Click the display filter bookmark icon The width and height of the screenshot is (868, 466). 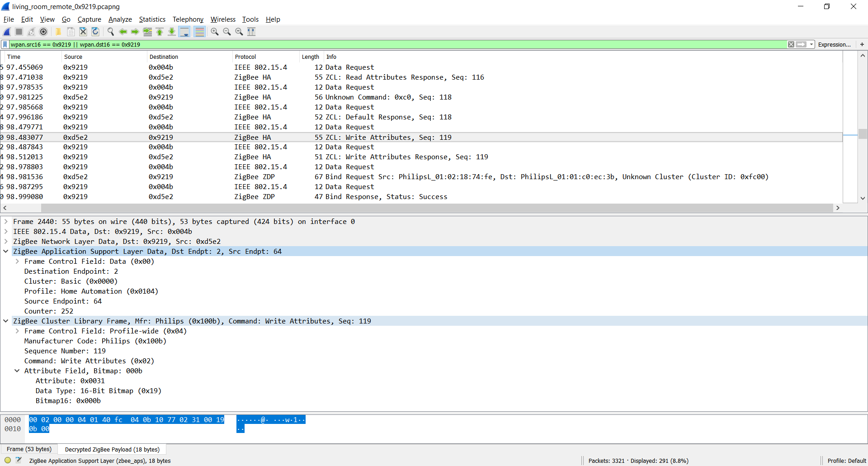[5, 44]
